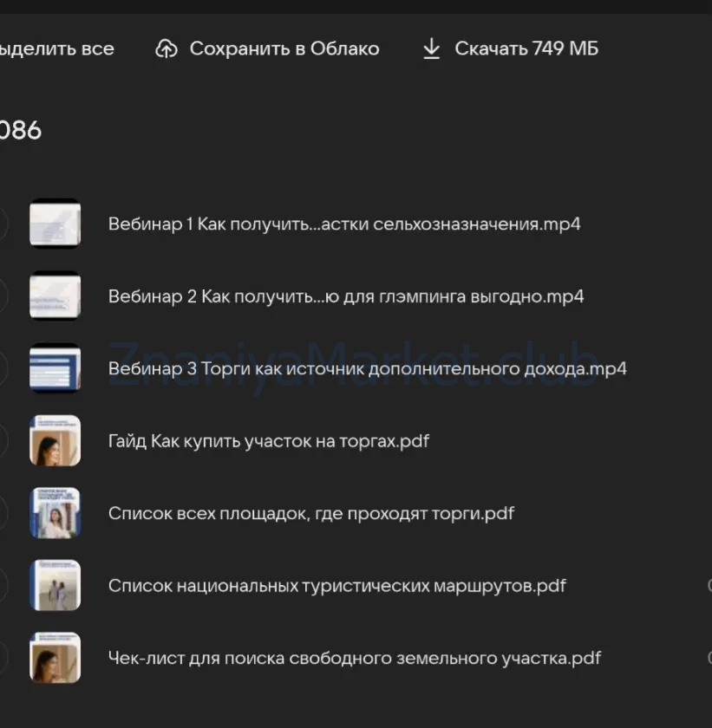This screenshot has width=712, height=728.
Task: Click the Вебинар 2 video thumbnail
Action: 56,296
